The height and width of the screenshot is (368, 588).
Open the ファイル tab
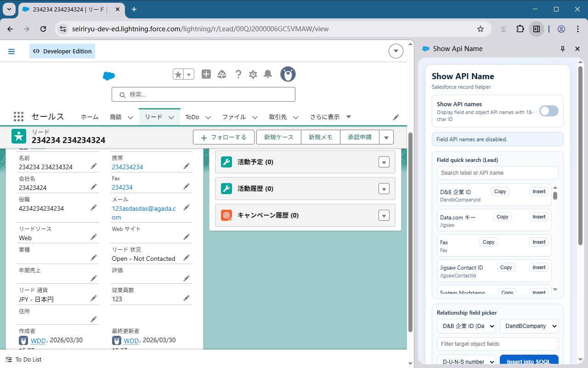234,117
